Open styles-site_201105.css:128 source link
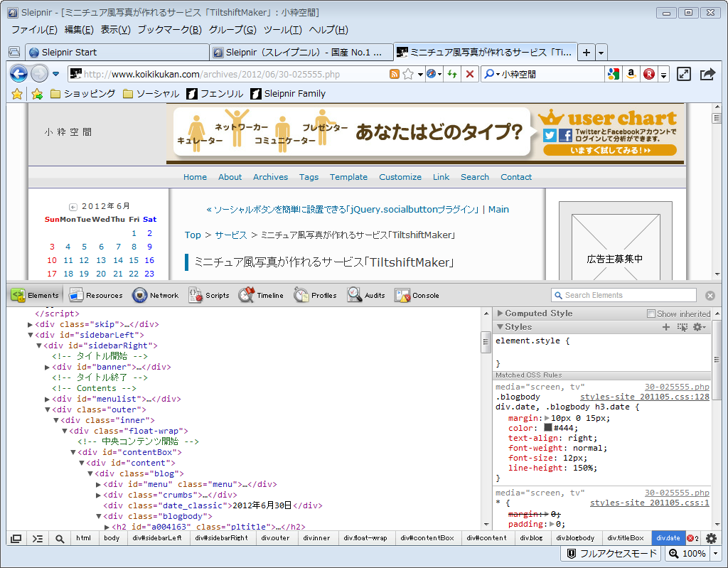This screenshot has height=568, width=728. [644, 397]
